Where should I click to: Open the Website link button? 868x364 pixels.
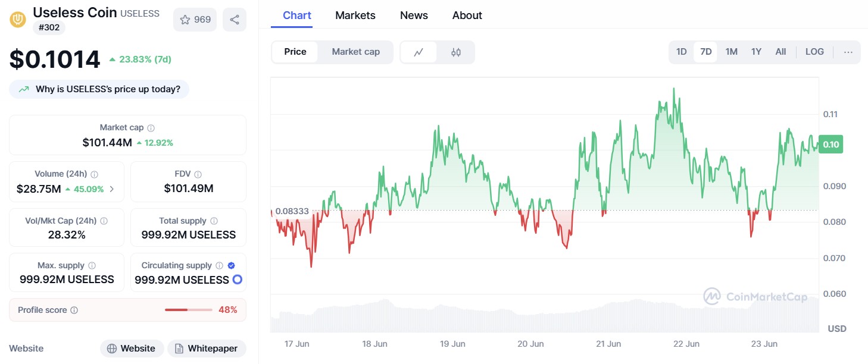131,349
